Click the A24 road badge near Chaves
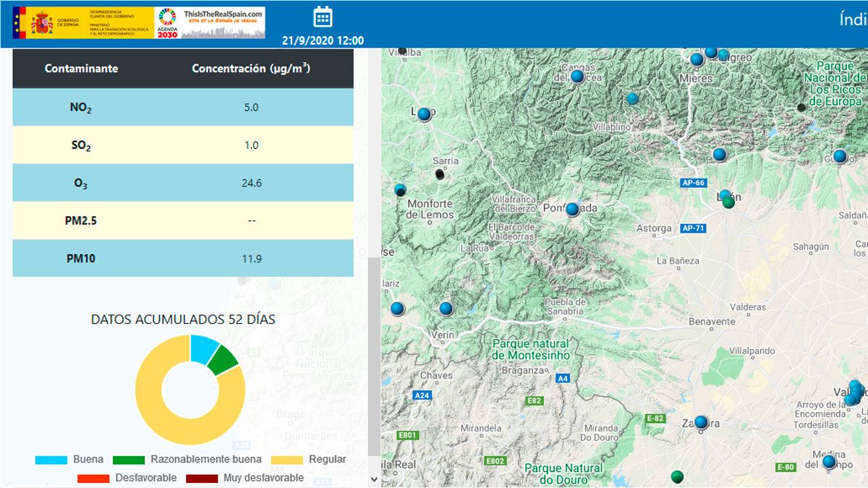This screenshot has width=868, height=488. [422, 395]
